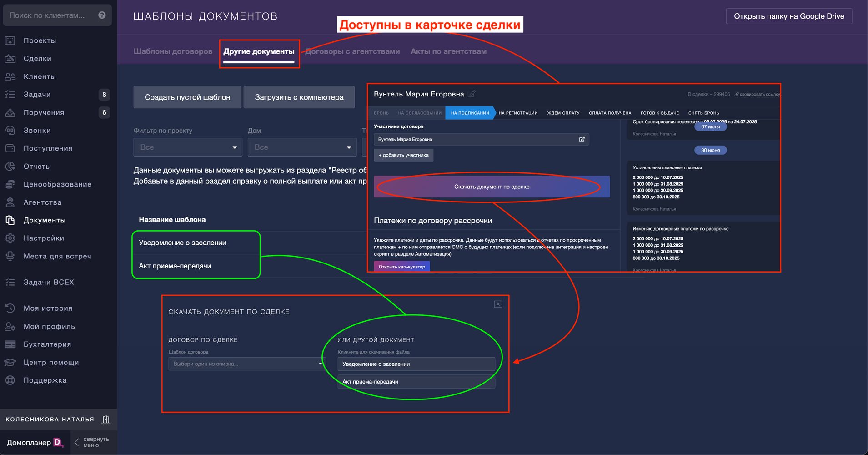Open the Проекты sidebar icon
Viewport: 868px width, 455px height.
tap(10, 40)
